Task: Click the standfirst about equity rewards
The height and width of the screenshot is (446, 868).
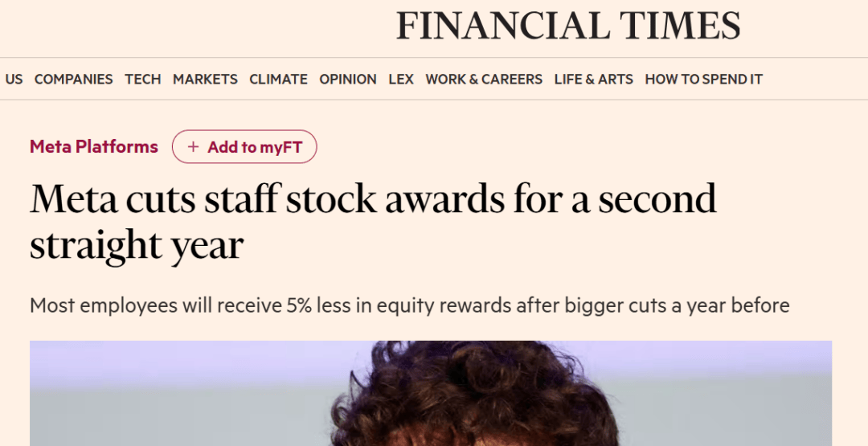Action: point(409,305)
